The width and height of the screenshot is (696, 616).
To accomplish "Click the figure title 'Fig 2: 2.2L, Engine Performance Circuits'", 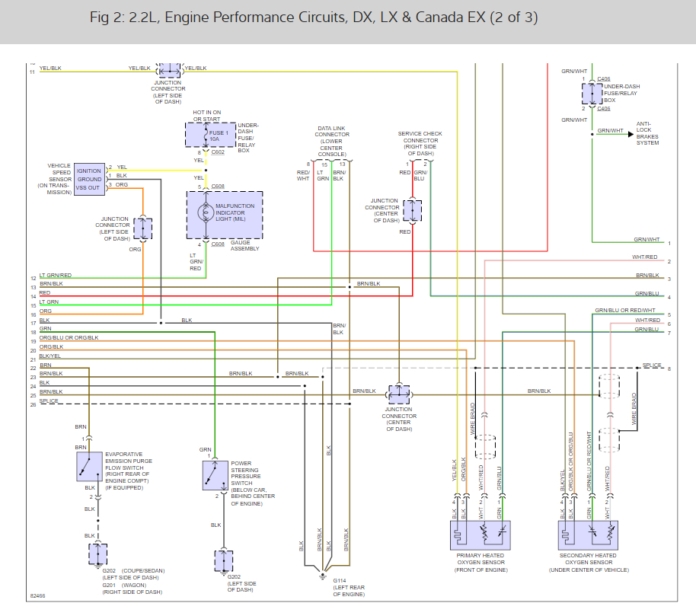I will point(314,18).
